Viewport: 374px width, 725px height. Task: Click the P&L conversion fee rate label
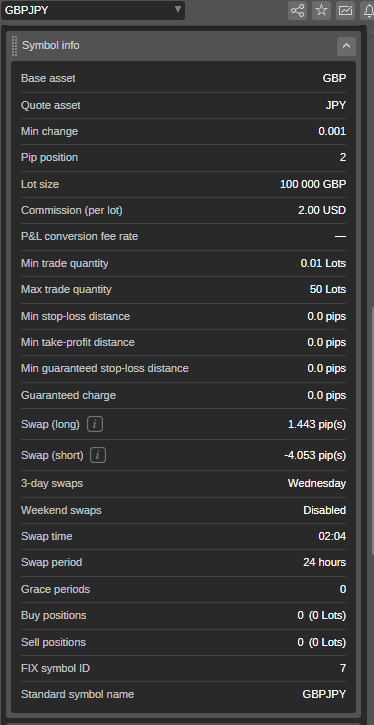[x=80, y=237]
